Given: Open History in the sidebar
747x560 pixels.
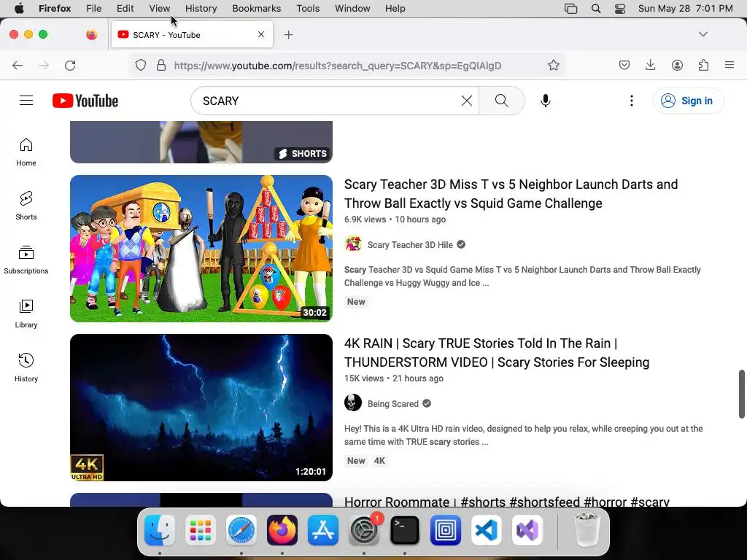Looking at the screenshot, I should tap(26, 367).
